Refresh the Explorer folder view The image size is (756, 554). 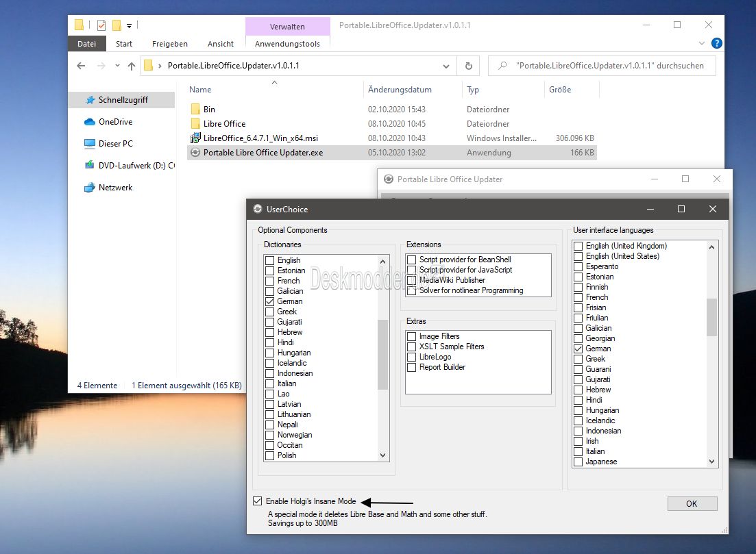tap(468, 66)
